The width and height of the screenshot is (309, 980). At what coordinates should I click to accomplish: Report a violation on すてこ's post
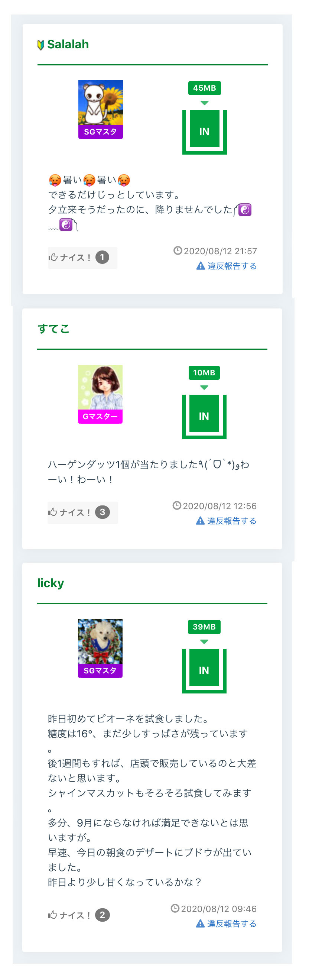click(227, 521)
